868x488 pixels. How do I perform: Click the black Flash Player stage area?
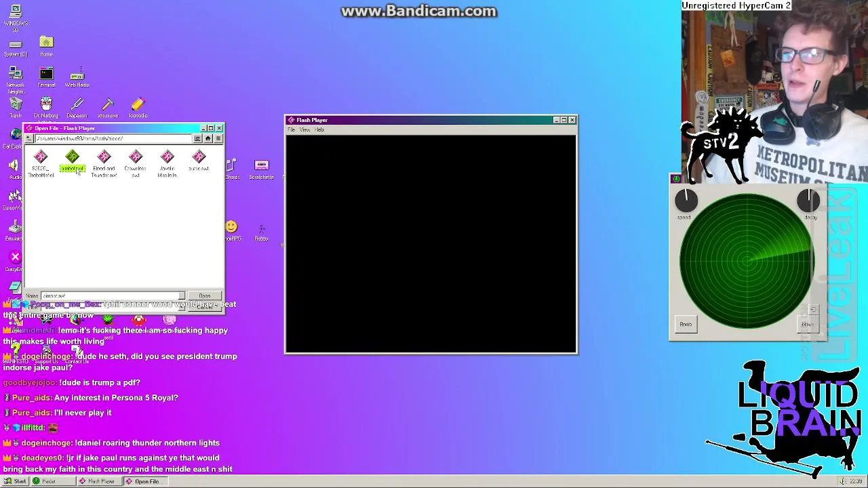tap(431, 244)
